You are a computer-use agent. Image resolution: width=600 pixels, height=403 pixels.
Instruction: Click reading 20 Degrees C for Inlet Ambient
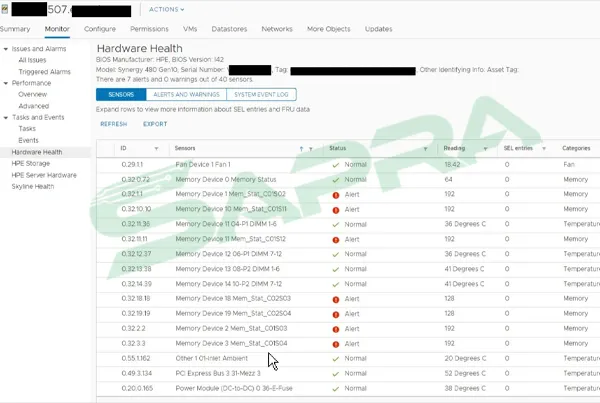(x=465, y=359)
